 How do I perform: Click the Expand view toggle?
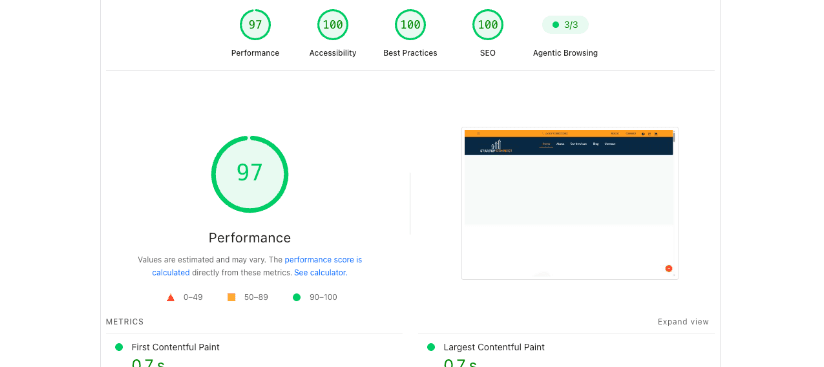(683, 322)
